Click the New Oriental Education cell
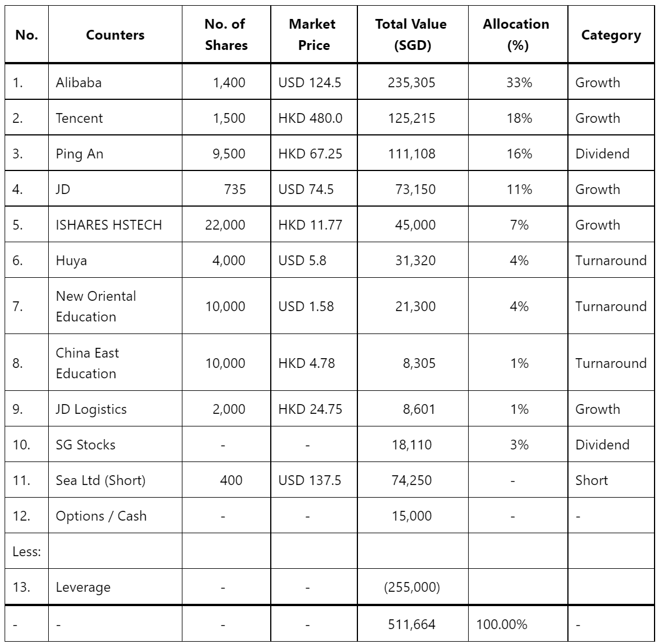658x644 pixels. (x=96, y=307)
